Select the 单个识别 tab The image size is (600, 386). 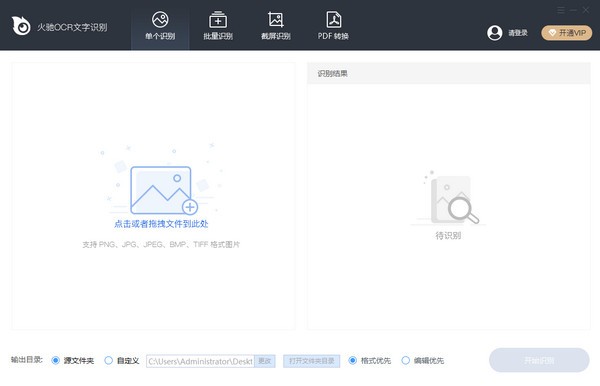(160, 25)
